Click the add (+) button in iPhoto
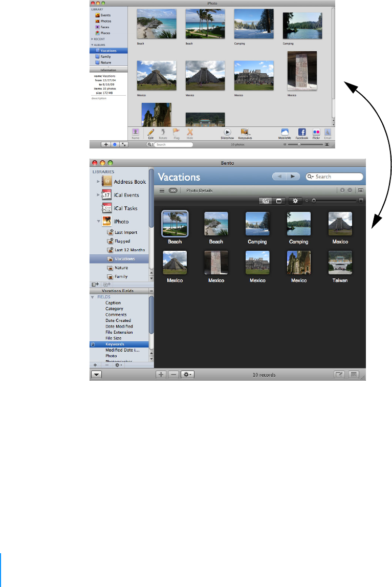Screen dimensions: 392x587 [x=106, y=144]
